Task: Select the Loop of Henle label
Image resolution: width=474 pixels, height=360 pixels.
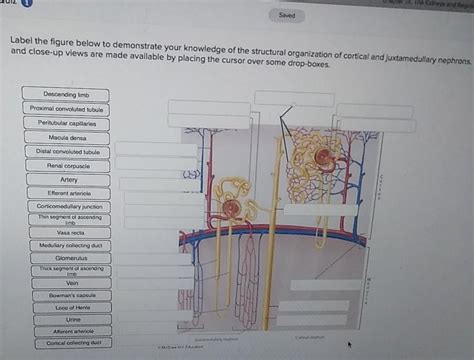Action: (x=73, y=307)
